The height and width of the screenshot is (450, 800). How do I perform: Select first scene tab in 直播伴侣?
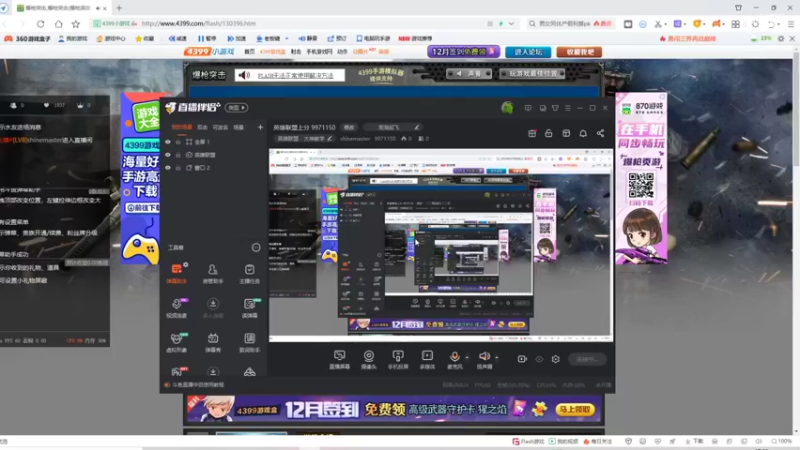pyautogui.click(x=182, y=127)
